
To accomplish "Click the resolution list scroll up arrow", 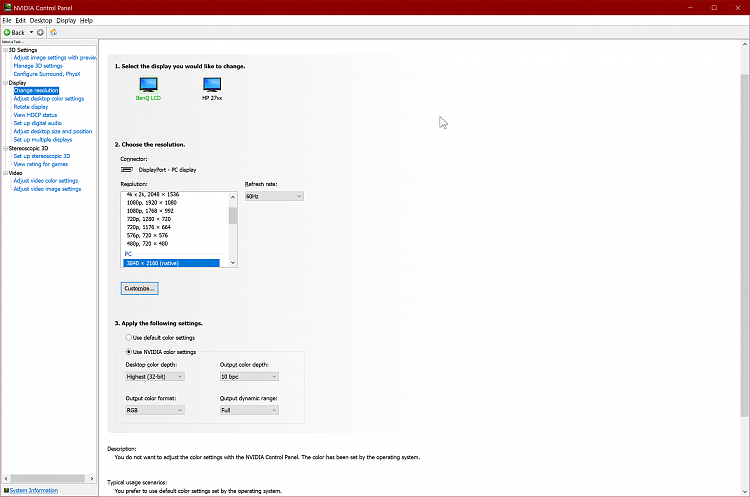I will 233,197.
